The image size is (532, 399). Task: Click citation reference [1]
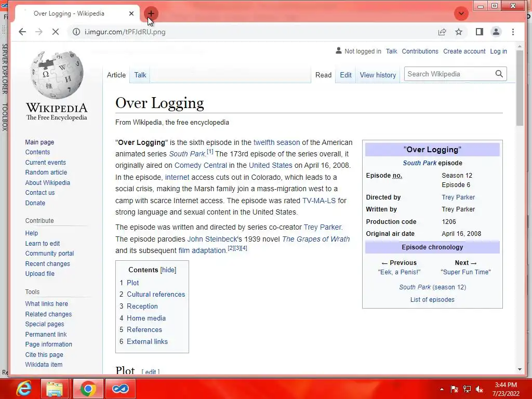pos(210,152)
